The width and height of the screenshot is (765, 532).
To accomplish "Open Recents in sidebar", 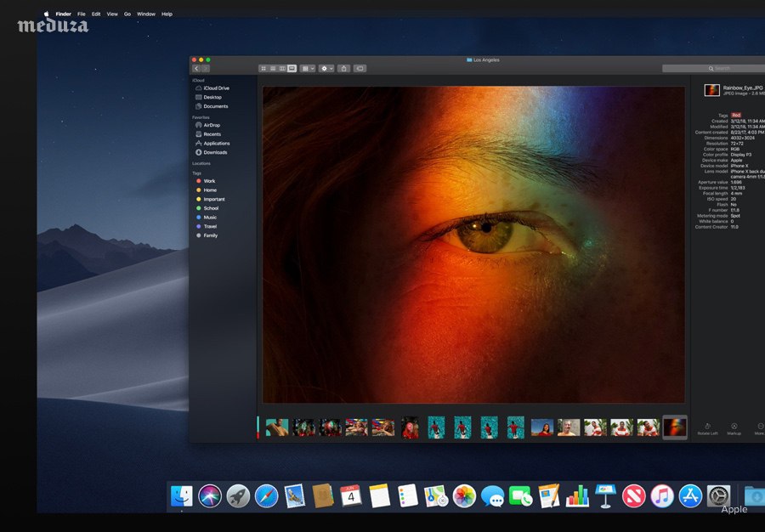I will point(208,134).
